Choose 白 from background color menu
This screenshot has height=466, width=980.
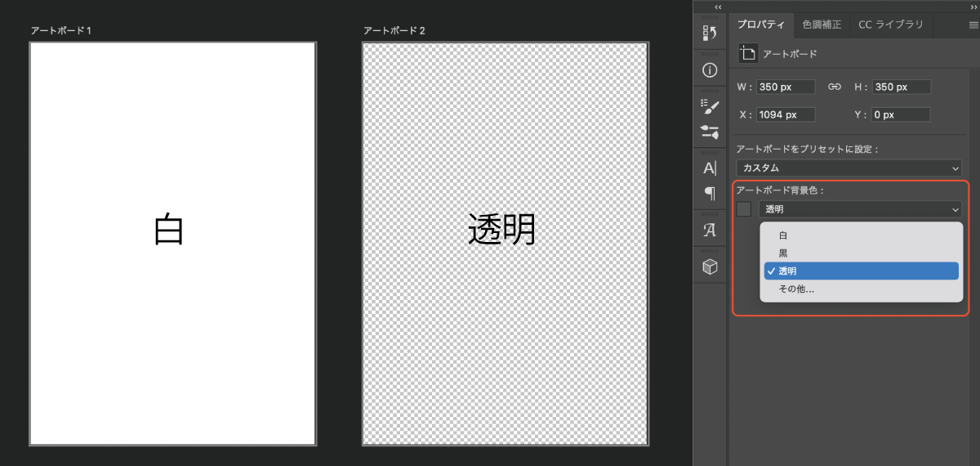pos(861,235)
